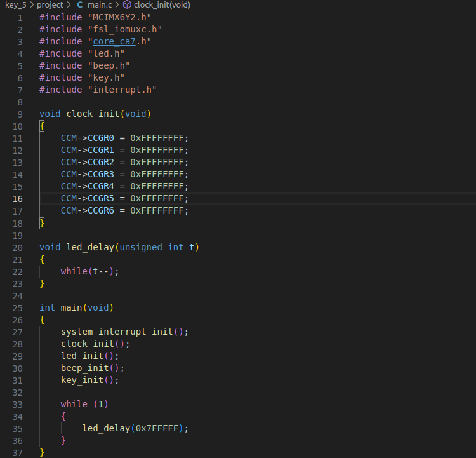The height and width of the screenshot is (458, 476).
Task: Click the opening brace on line 10
Action: 42,126
